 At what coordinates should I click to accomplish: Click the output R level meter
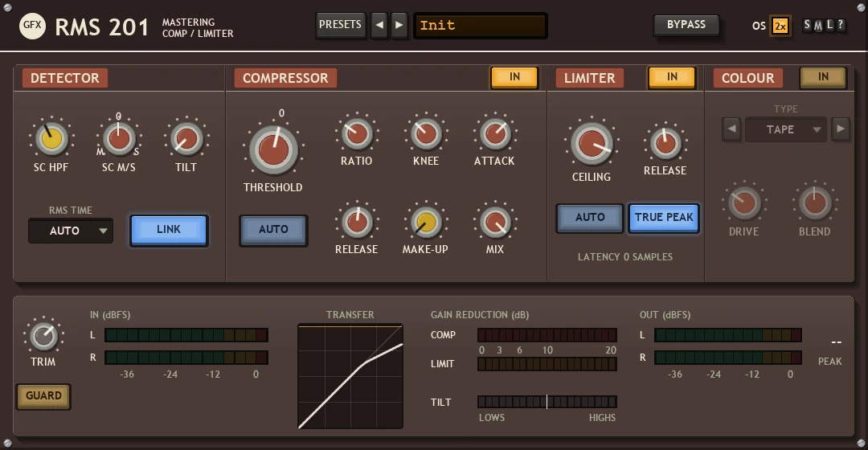point(728,358)
